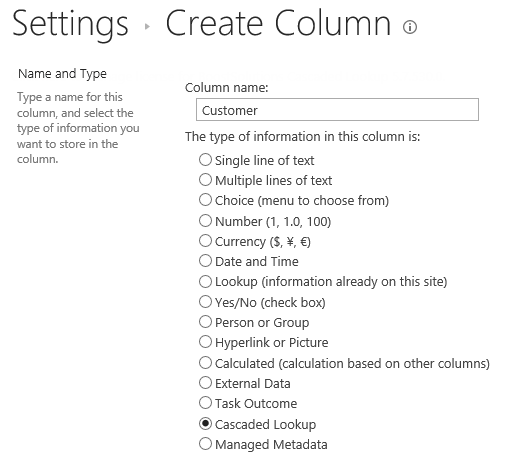527x460 pixels.
Task: Click the info icon beside Create Column
Action: click(410, 27)
